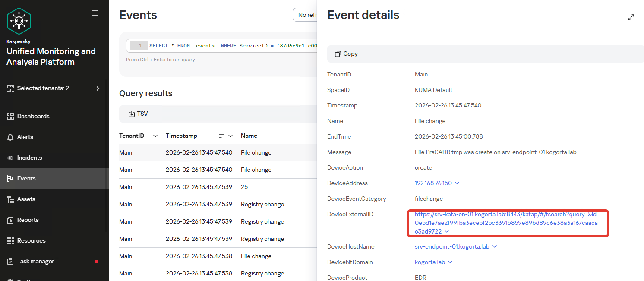Click the Alerts bell icon
The image size is (644, 281).
[10, 137]
